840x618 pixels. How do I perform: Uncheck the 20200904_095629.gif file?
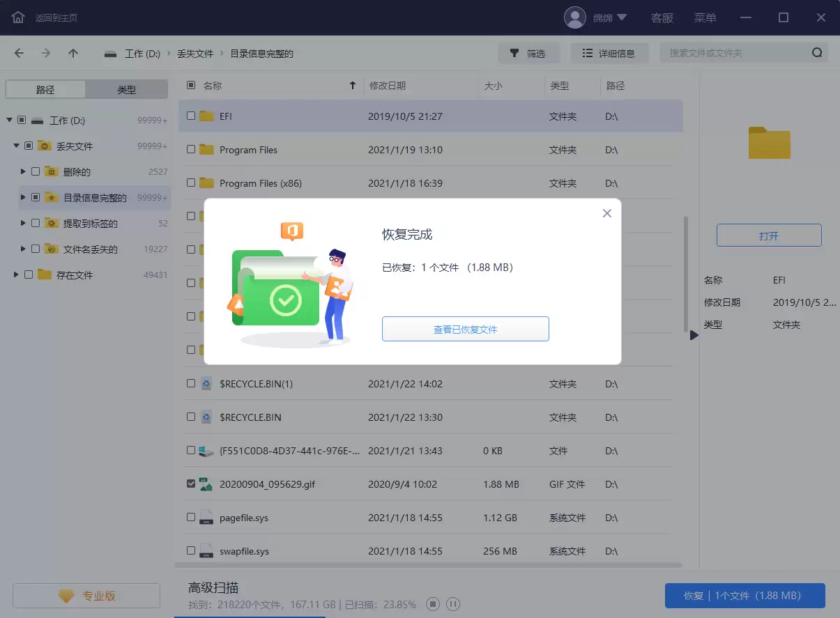[x=191, y=484]
